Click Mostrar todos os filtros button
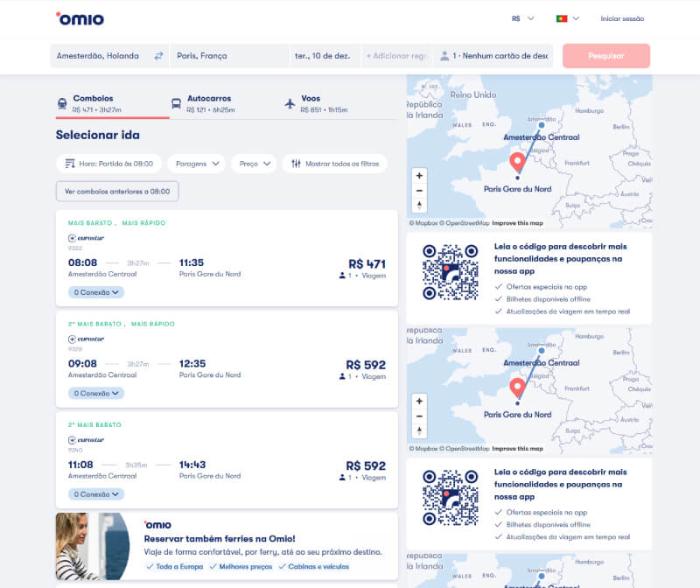This screenshot has width=700, height=588. click(x=335, y=164)
